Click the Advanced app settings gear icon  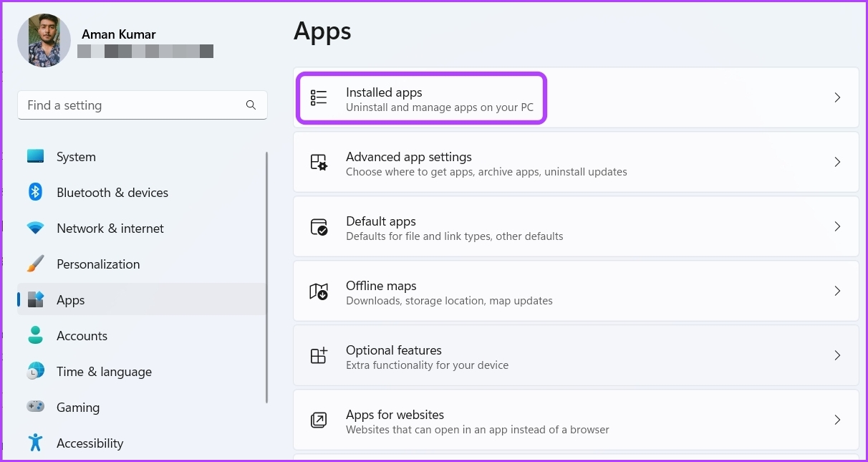[x=319, y=163]
